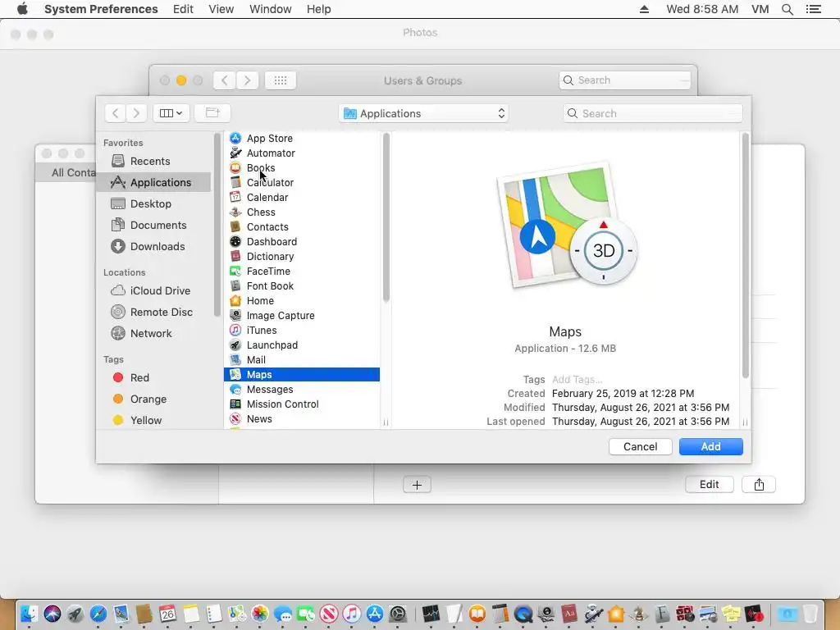Click the Users & Groups search field
The image size is (840, 630).
[624, 80]
